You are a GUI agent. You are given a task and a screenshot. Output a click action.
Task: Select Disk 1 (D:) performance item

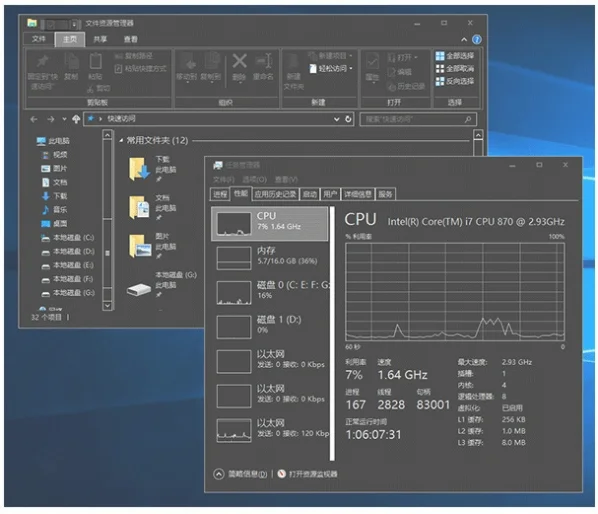click(x=270, y=327)
